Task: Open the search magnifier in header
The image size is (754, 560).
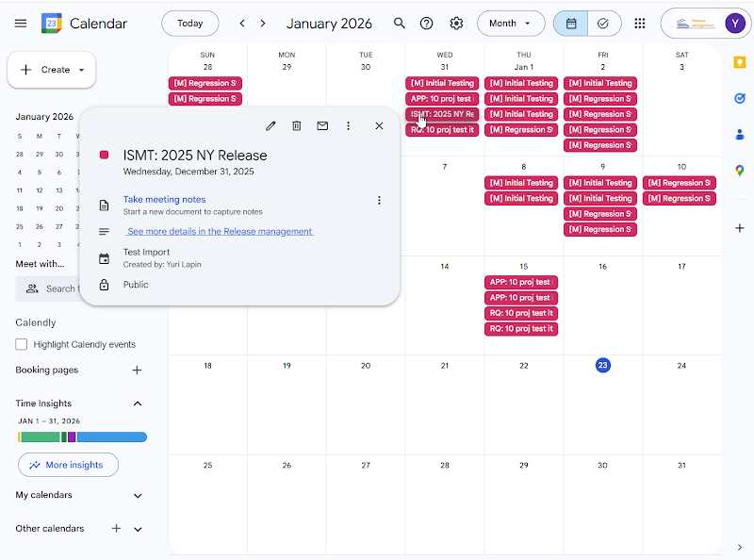Action: [400, 24]
